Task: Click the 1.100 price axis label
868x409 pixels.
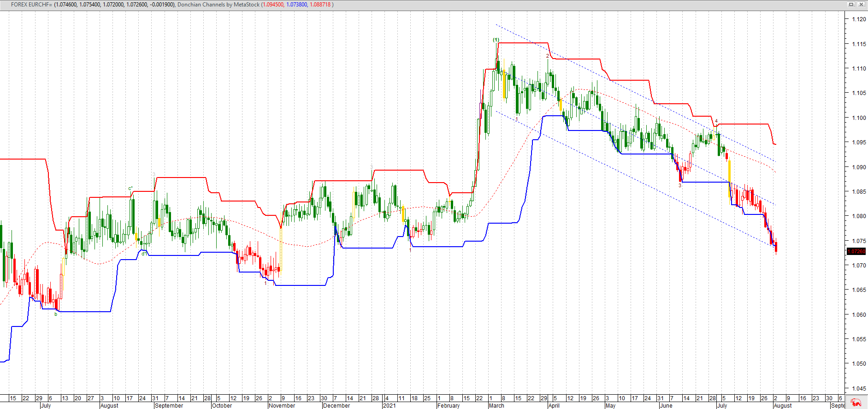Action: (859, 118)
